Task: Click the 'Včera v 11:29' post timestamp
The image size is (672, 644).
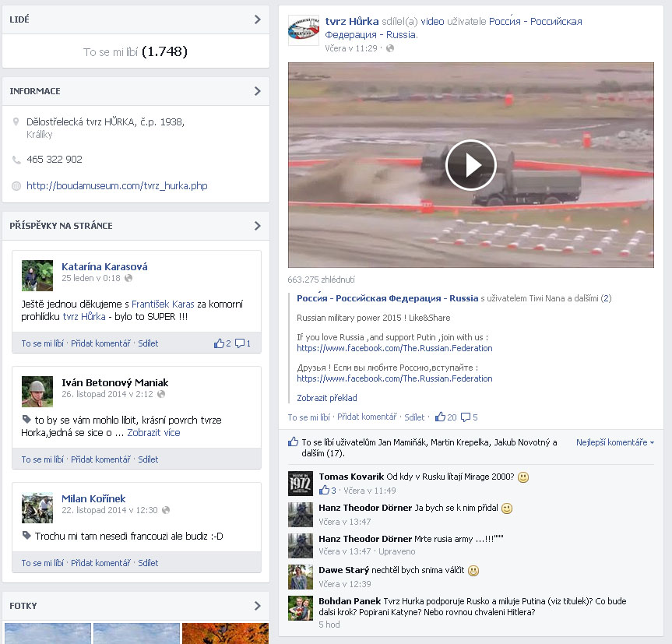Action: 351,48
